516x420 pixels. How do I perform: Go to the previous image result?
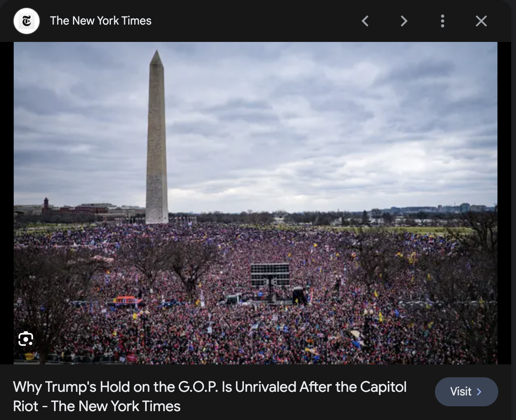point(365,21)
